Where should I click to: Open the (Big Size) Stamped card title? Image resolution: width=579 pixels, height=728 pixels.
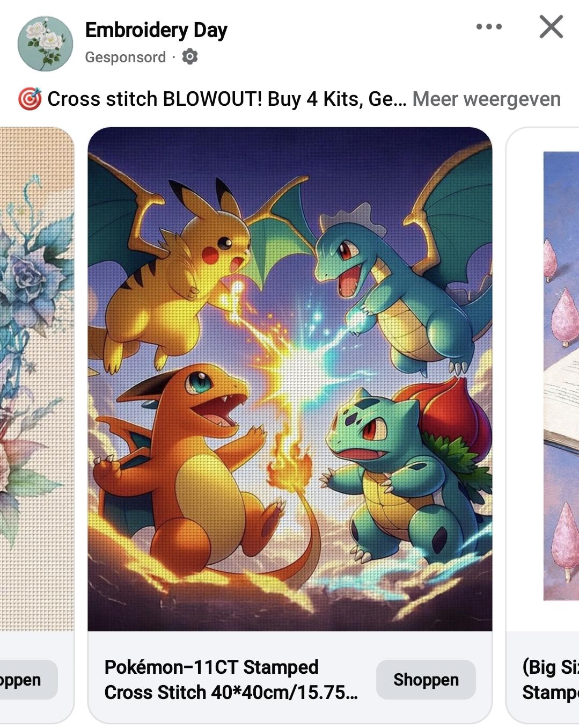pyautogui.click(x=550, y=680)
